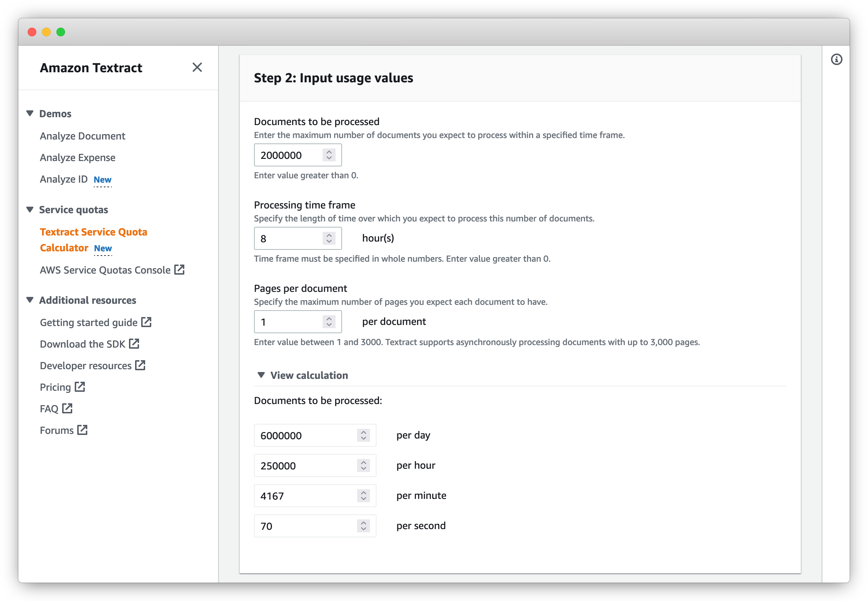Image resolution: width=868 pixels, height=601 pixels.
Task: Click the FAQ external link icon
Action: (x=67, y=408)
